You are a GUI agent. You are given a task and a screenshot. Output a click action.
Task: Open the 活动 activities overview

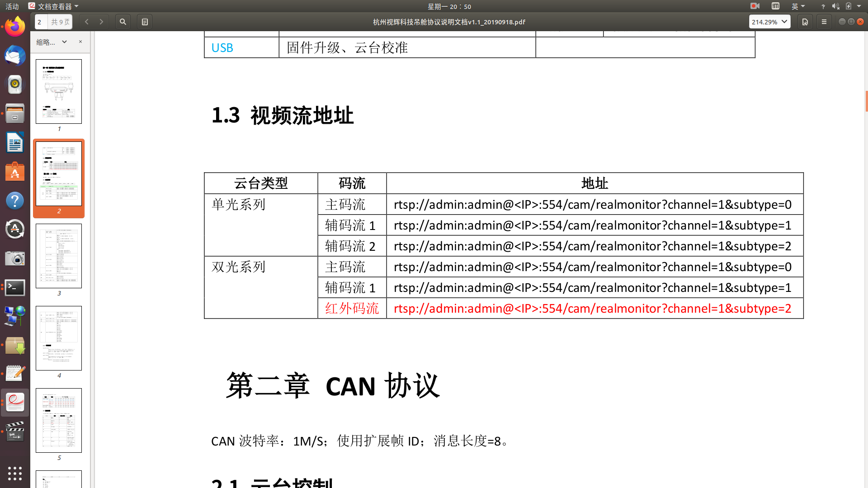[x=12, y=6]
